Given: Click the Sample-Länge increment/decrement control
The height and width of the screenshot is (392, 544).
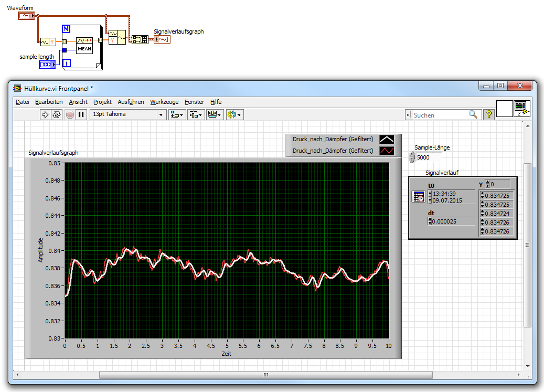Looking at the screenshot, I should pyautogui.click(x=412, y=157).
